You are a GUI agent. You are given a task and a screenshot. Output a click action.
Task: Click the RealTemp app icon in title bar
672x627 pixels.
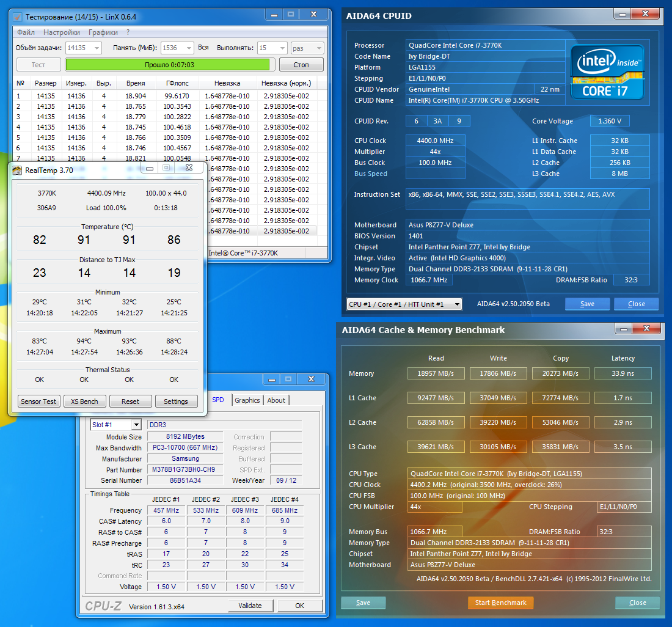[16, 170]
